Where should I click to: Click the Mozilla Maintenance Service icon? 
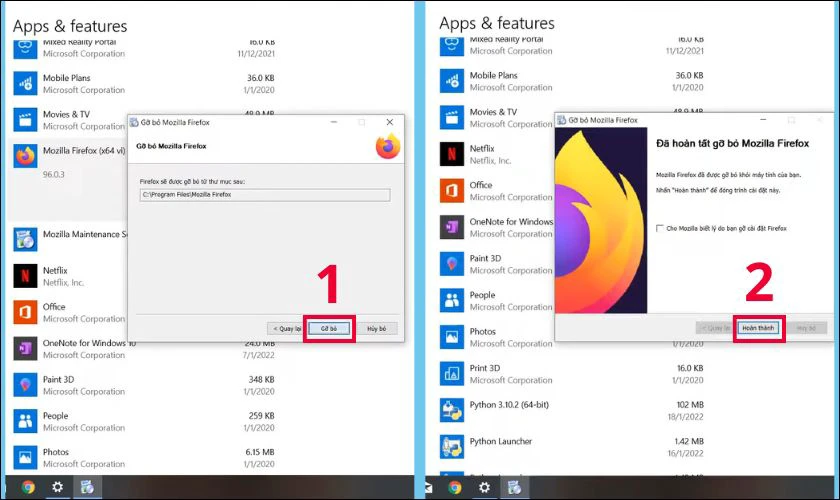point(25,240)
